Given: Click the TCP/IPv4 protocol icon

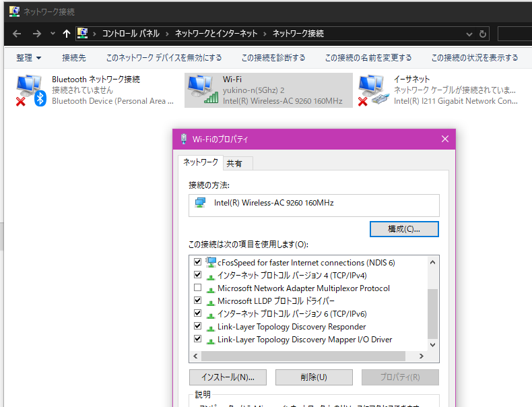Looking at the screenshot, I should (x=211, y=278).
